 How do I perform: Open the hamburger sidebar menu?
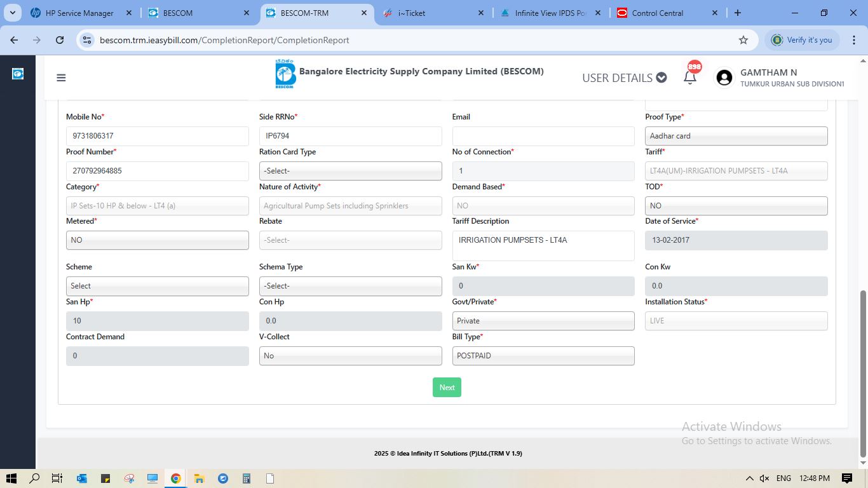pos(61,78)
